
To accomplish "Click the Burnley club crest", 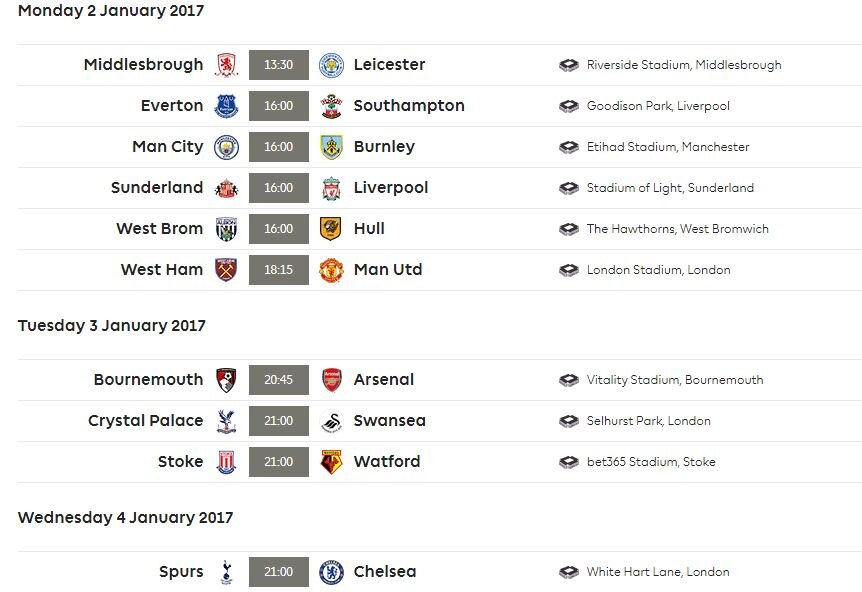I will tap(331, 147).
